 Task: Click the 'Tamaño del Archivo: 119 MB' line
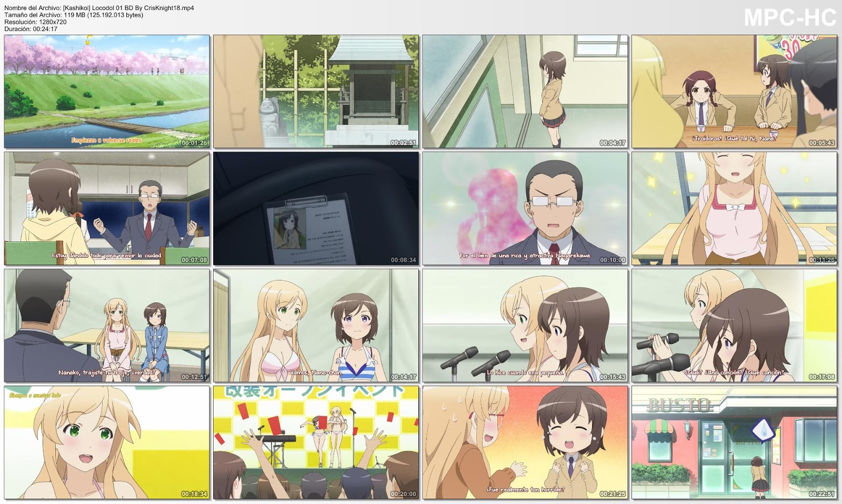tap(74, 15)
